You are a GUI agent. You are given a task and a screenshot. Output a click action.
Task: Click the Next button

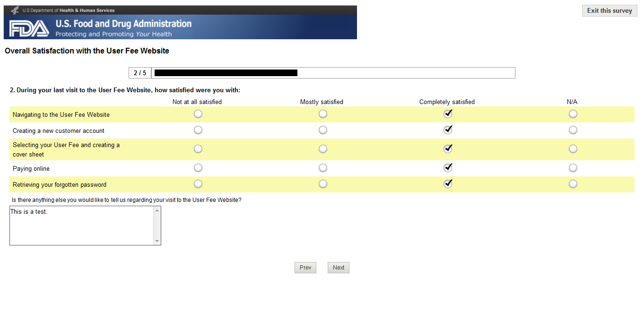click(x=339, y=268)
